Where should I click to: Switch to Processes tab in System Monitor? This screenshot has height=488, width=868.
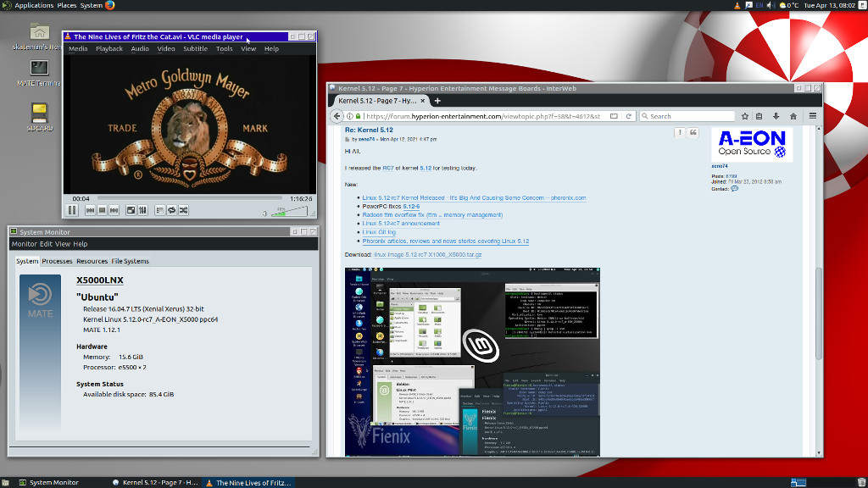tap(57, 261)
